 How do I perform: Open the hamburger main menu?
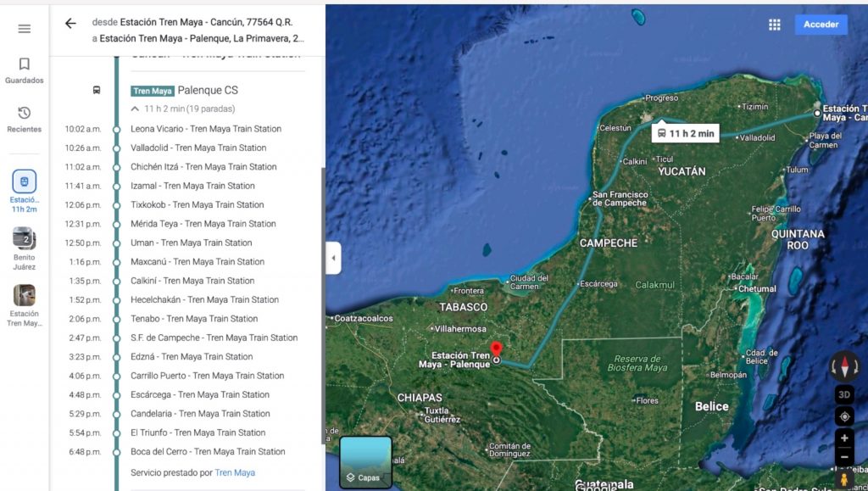pyautogui.click(x=25, y=29)
